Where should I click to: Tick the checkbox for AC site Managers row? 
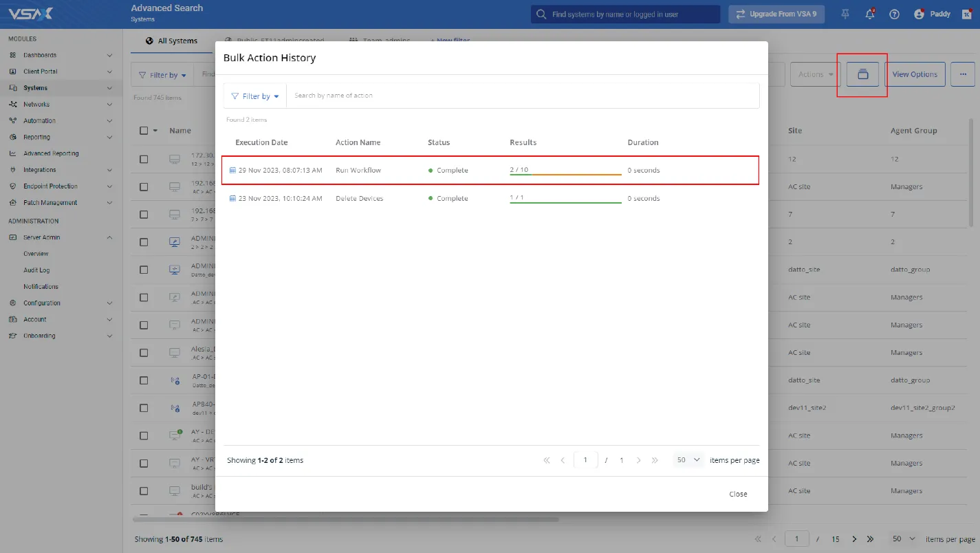coord(144,186)
